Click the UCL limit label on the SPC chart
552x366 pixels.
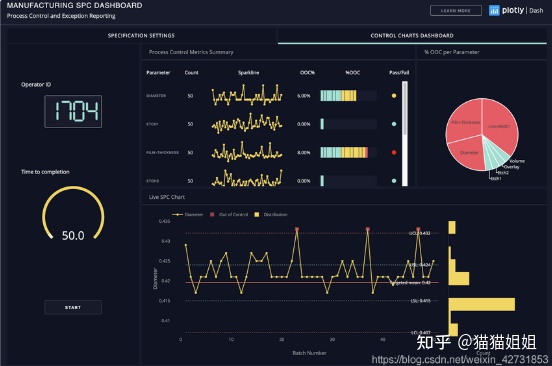tap(420, 233)
